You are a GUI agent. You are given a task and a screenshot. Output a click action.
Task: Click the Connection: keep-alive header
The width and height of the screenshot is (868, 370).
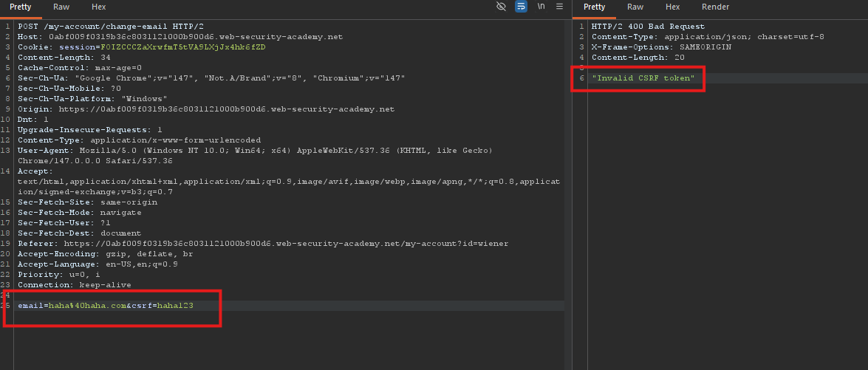coord(74,285)
